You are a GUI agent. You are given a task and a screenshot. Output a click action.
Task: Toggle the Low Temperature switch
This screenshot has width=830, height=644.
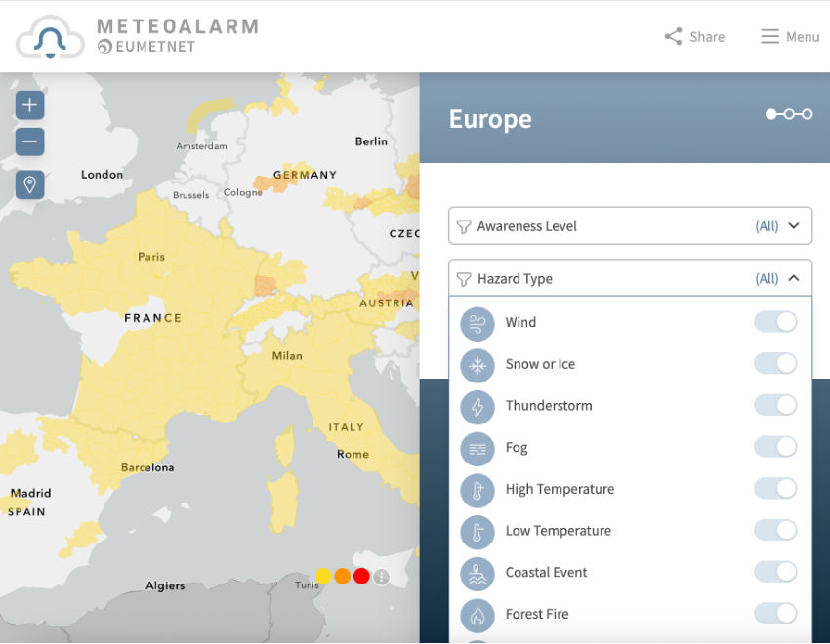pyautogui.click(x=775, y=530)
